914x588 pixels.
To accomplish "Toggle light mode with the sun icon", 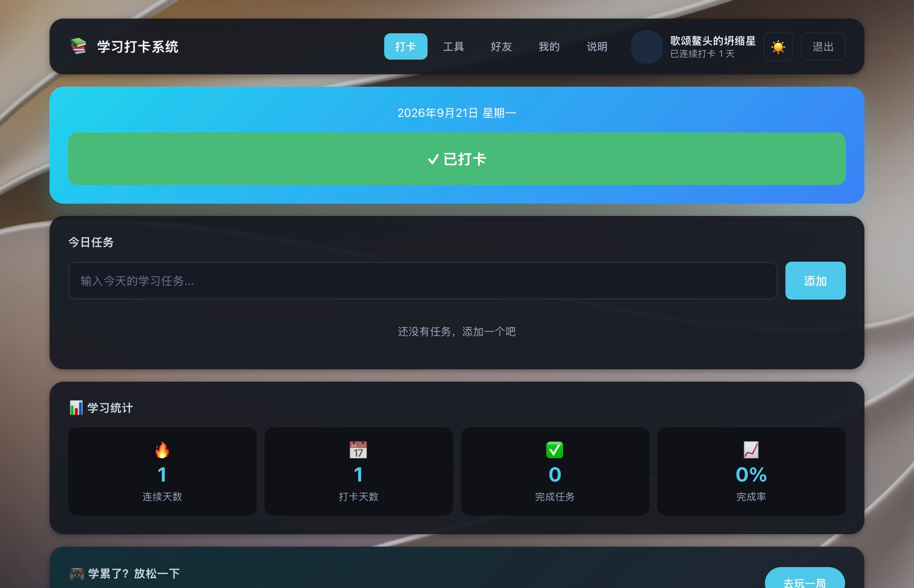I will click(778, 47).
